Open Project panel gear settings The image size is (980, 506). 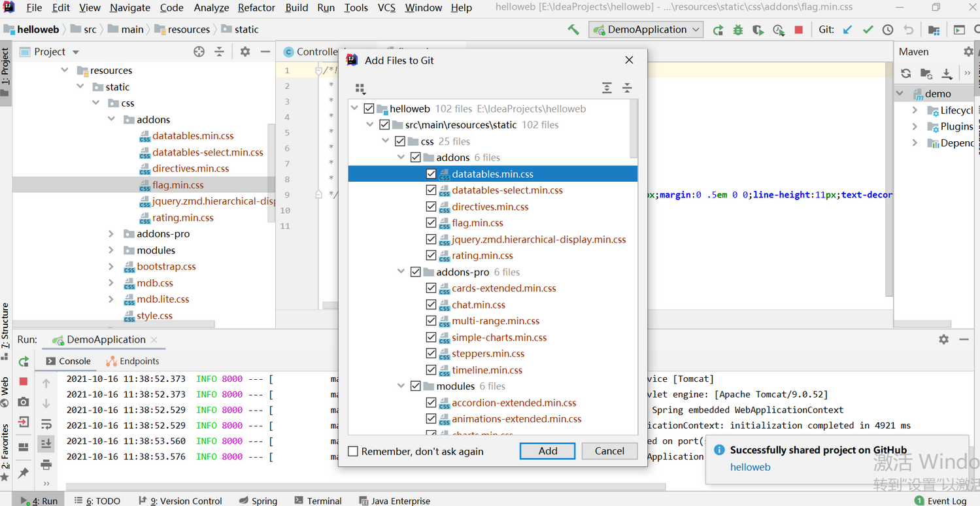(x=245, y=52)
